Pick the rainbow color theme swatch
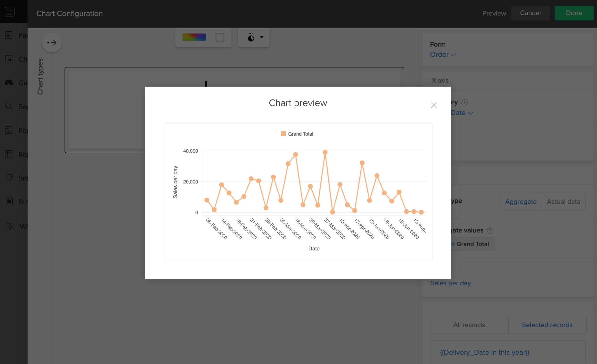 (x=194, y=37)
